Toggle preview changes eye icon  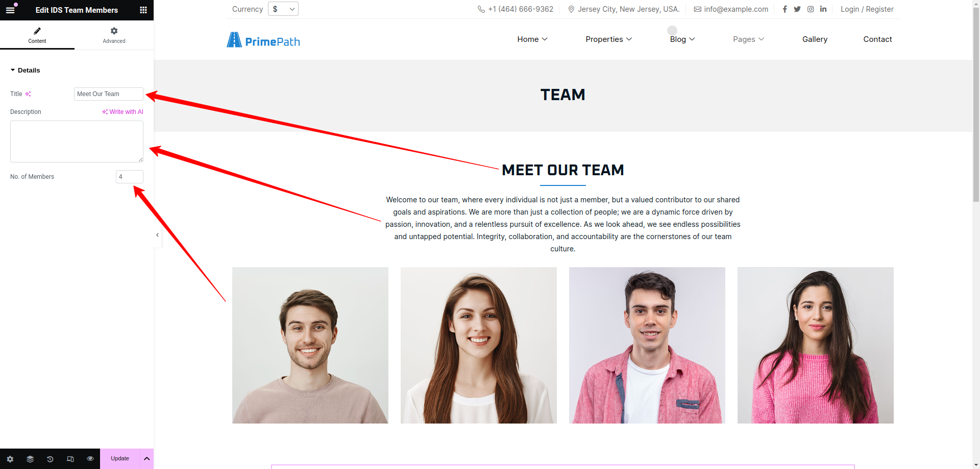pyautogui.click(x=90, y=459)
